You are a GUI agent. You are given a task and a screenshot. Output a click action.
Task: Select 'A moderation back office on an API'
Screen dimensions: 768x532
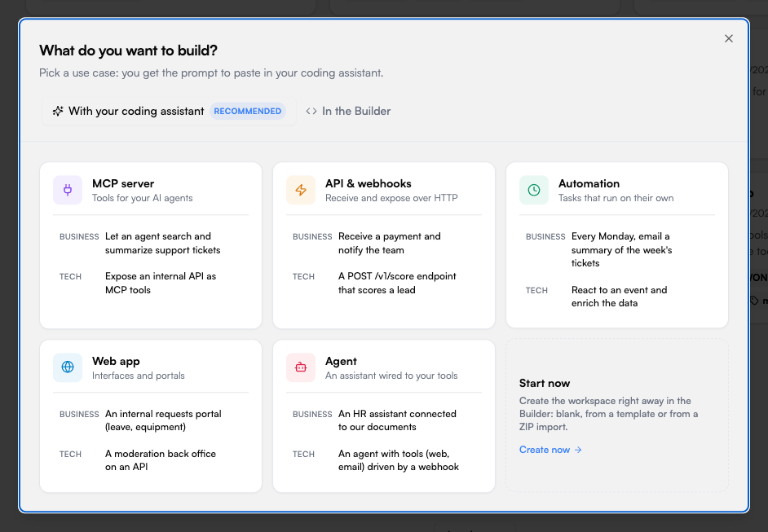(x=161, y=460)
